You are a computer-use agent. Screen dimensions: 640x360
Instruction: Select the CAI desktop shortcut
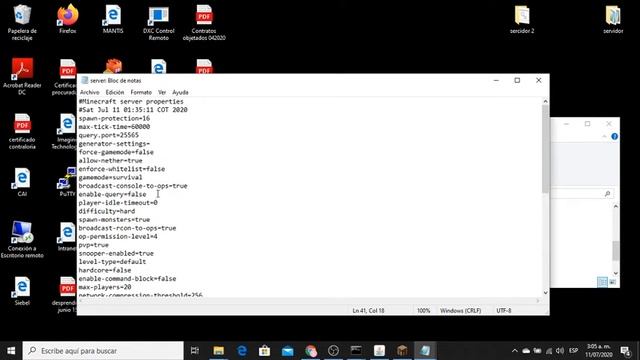pyautogui.click(x=22, y=182)
